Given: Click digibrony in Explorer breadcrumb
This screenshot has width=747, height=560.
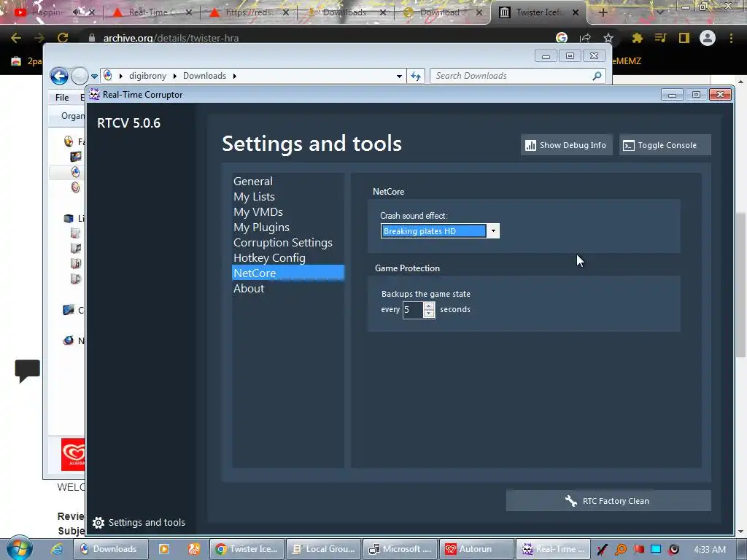Looking at the screenshot, I should click(147, 76).
